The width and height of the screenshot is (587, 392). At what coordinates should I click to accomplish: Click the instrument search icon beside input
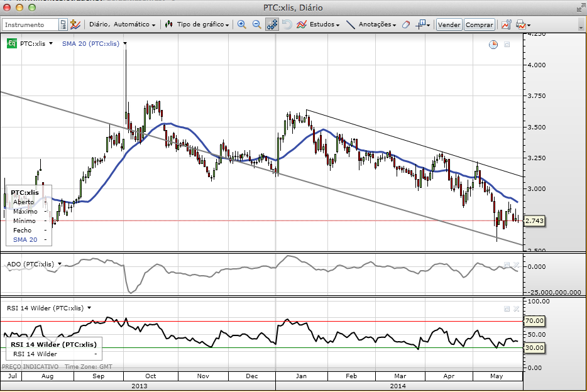click(x=63, y=24)
